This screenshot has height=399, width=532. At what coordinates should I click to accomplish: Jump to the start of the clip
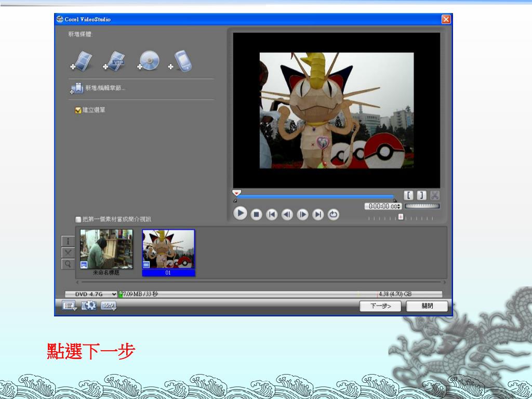272,215
